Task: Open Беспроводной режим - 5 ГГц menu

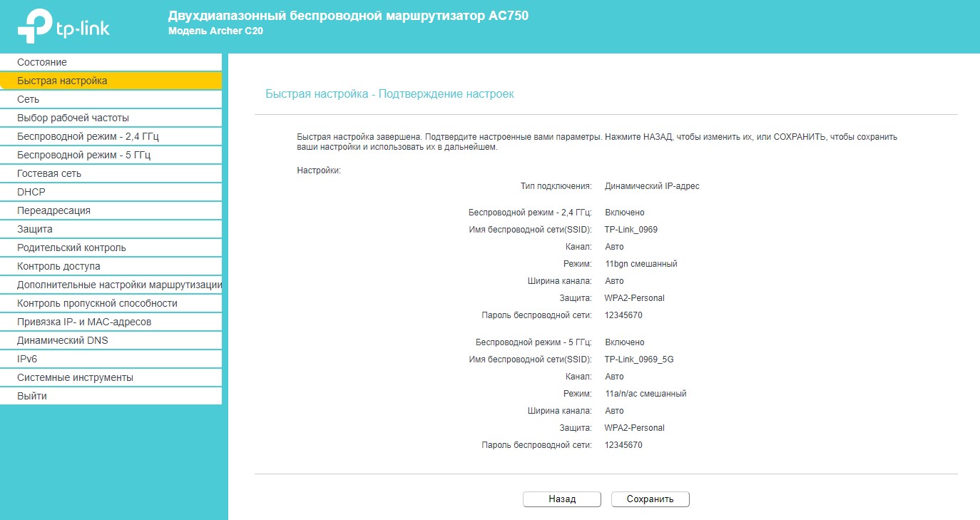Action: (111, 155)
